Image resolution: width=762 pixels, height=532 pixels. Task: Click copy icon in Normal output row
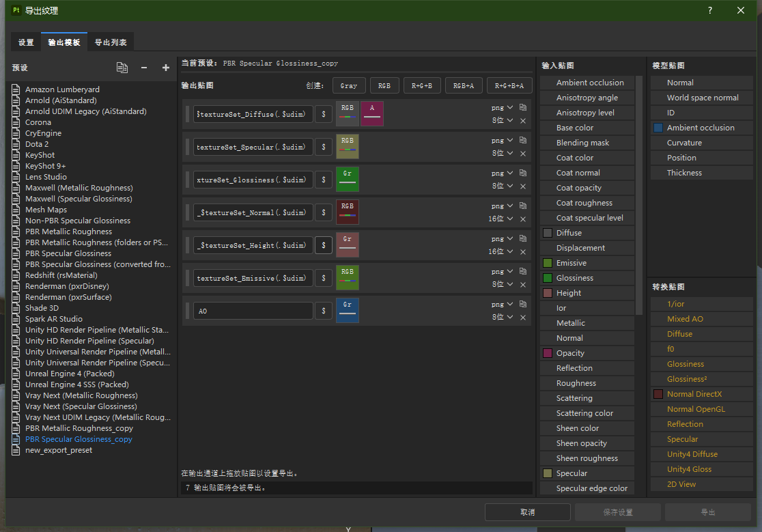tap(523, 206)
